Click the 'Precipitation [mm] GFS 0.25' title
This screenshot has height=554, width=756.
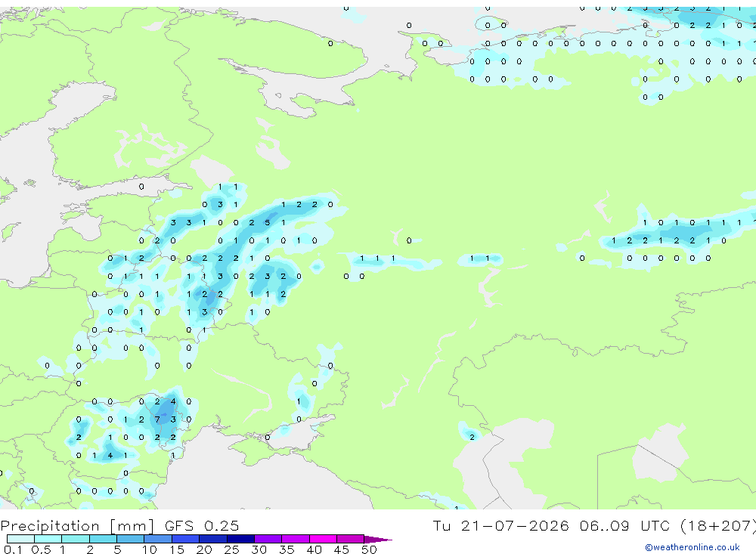pyautogui.click(x=119, y=525)
